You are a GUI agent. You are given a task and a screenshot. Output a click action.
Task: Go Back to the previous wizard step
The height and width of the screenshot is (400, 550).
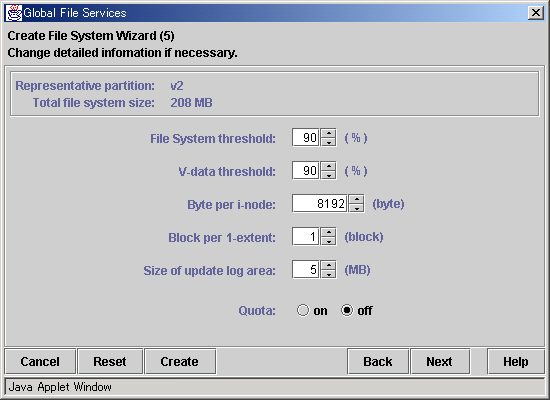click(x=378, y=361)
